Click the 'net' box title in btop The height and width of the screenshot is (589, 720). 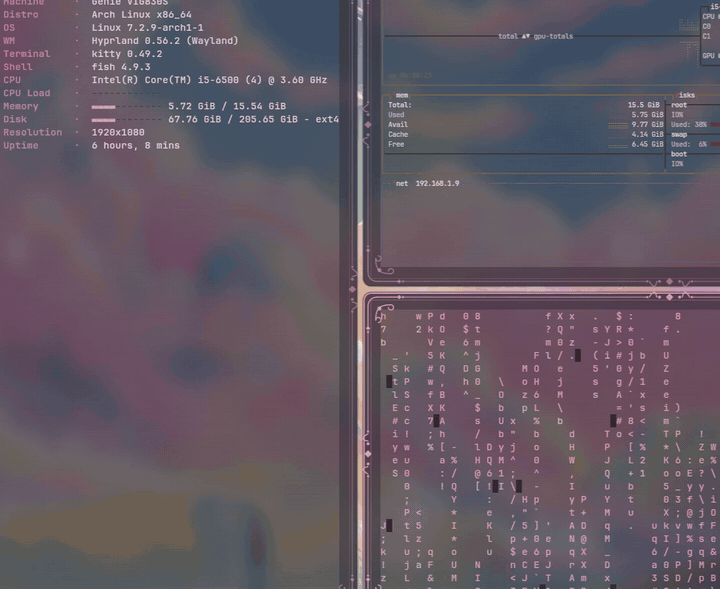402,183
